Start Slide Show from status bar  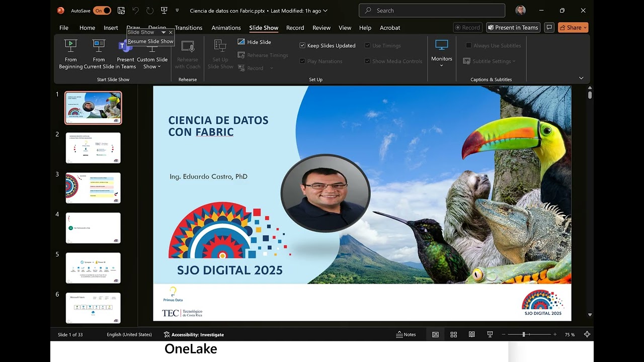pos(490,334)
